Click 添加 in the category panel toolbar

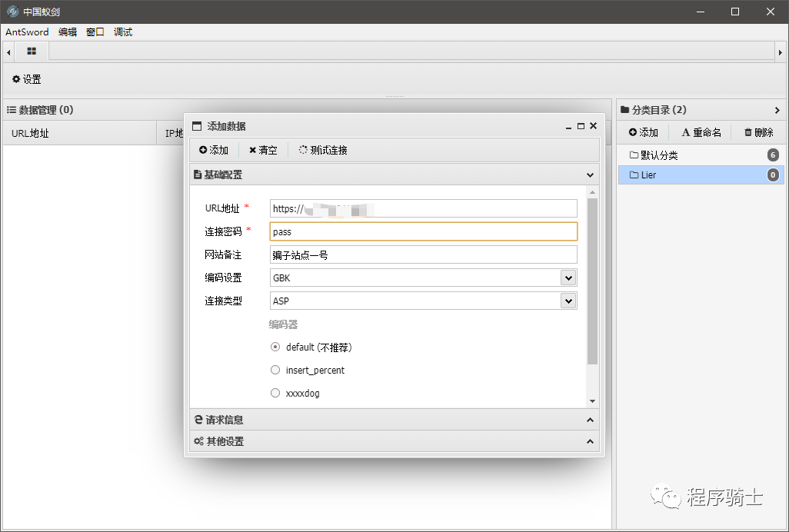[644, 132]
